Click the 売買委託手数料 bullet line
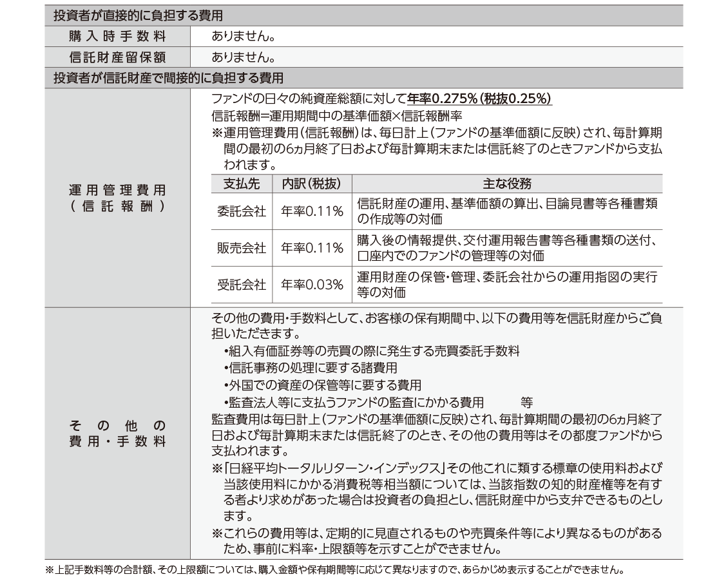Image resolution: width=728 pixels, height=581 pixels. click(372, 351)
